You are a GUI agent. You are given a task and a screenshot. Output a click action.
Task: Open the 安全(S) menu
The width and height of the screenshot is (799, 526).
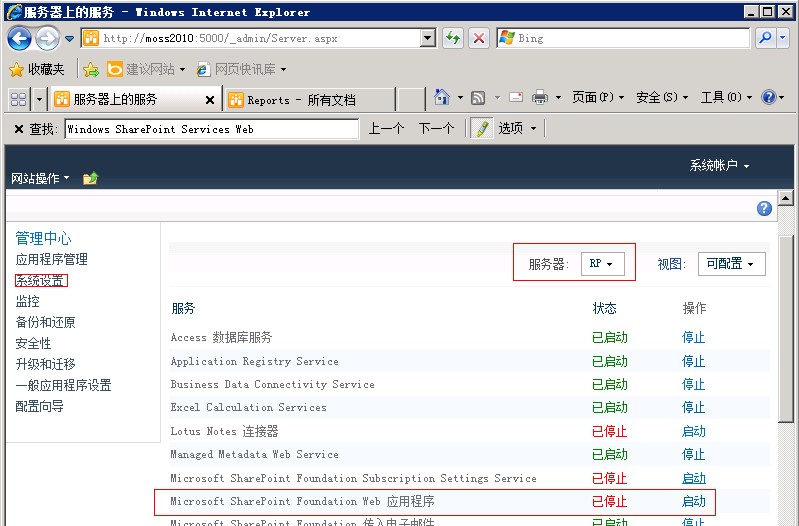coord(662,97)
